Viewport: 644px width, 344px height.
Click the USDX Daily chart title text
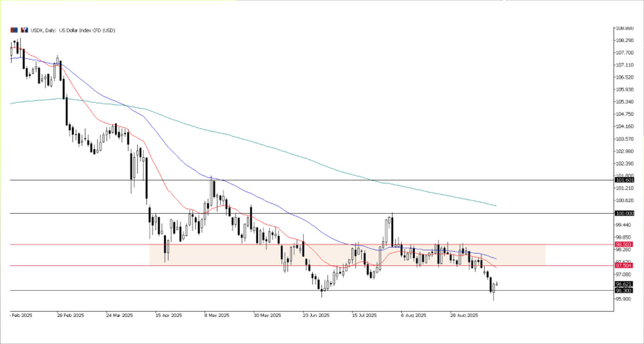coord(73,30)
